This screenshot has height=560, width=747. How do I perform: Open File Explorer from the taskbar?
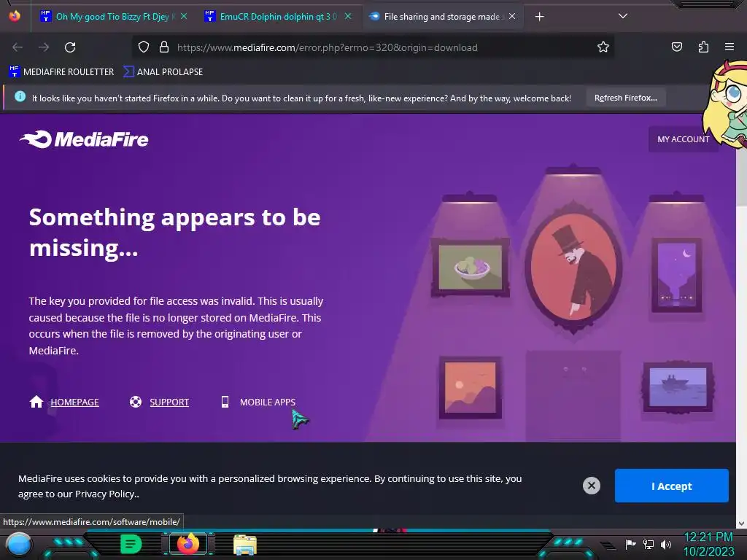(245, 545)
